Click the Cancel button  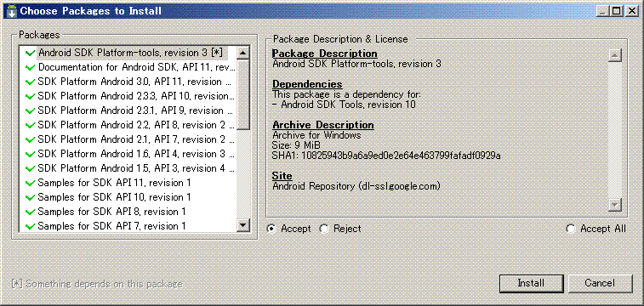tap(600, 283)
